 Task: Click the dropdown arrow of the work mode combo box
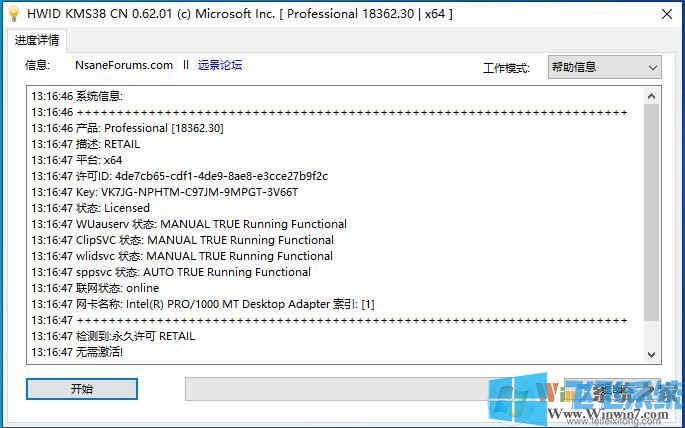click(652, 67)
